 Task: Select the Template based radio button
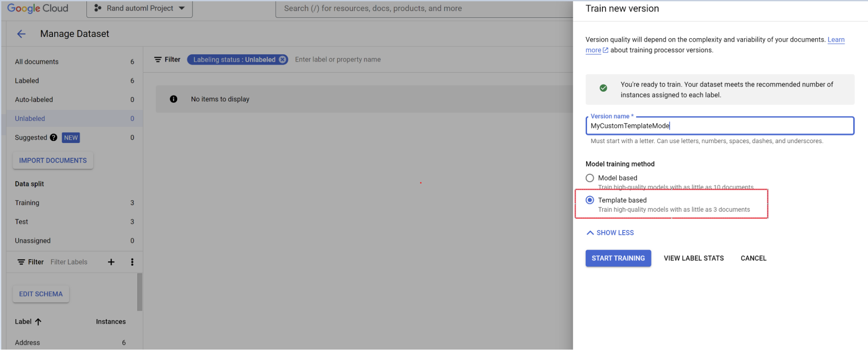590,200
